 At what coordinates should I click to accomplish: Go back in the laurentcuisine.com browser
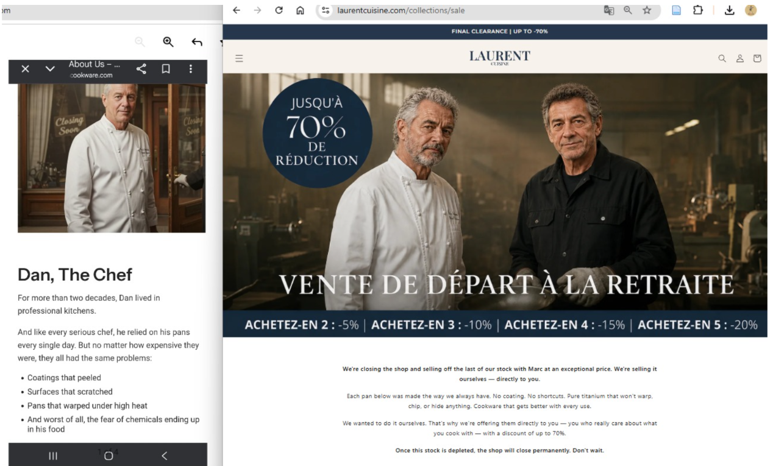[x=237, y=10]
